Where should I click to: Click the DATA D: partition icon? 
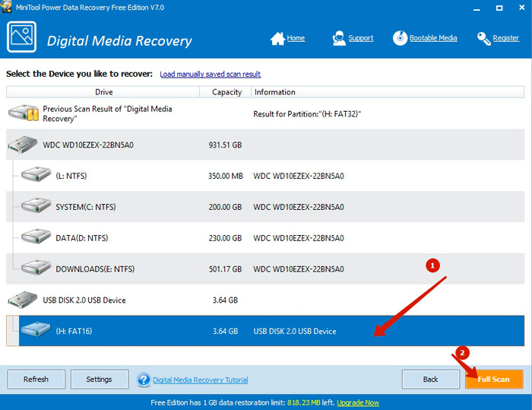[36, 237]
